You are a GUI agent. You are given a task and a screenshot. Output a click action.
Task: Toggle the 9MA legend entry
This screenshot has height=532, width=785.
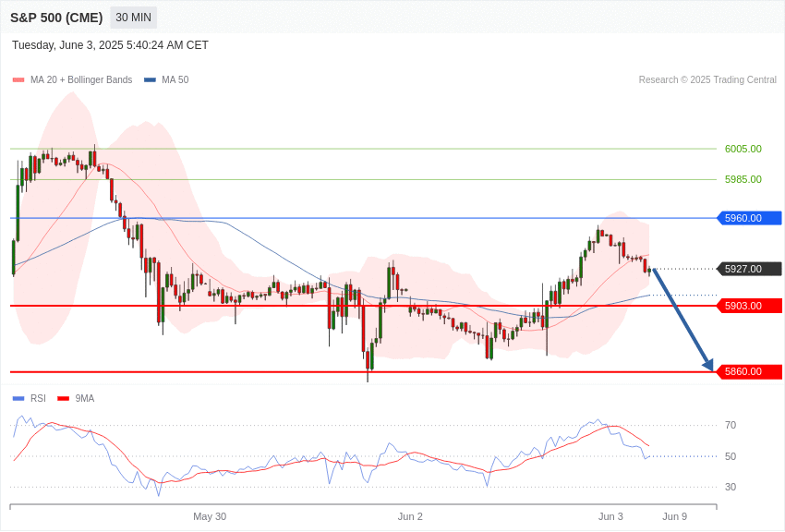click(x=76, y=398)
